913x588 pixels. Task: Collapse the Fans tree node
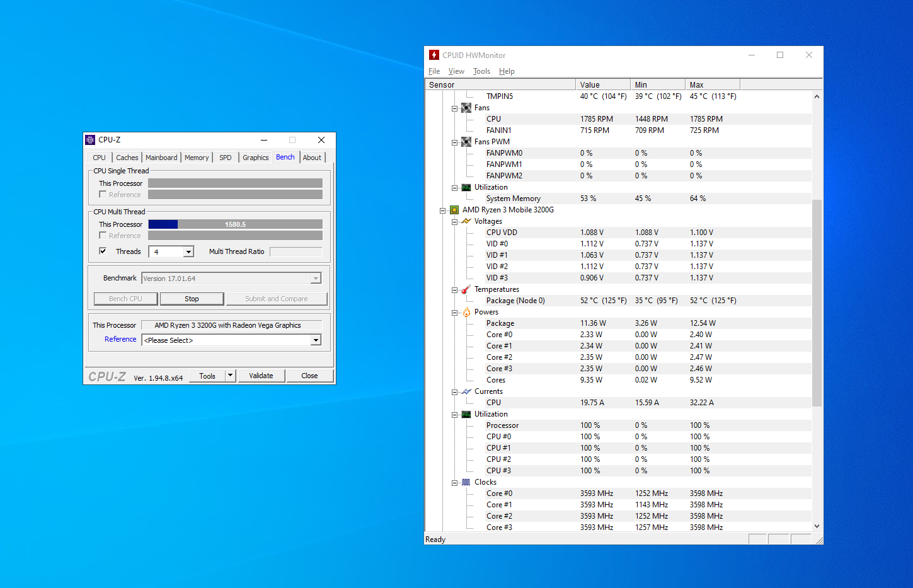[454, 108]
